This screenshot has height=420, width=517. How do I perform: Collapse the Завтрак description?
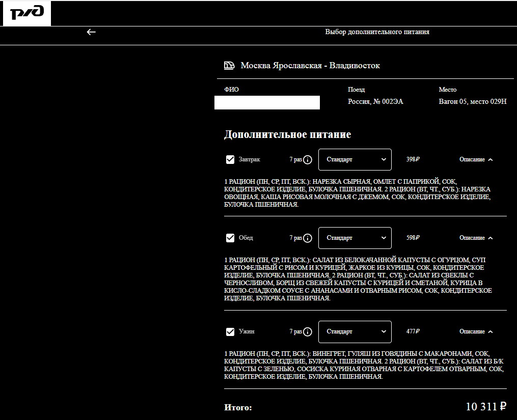pyautogui.click(x=476, y=160)
